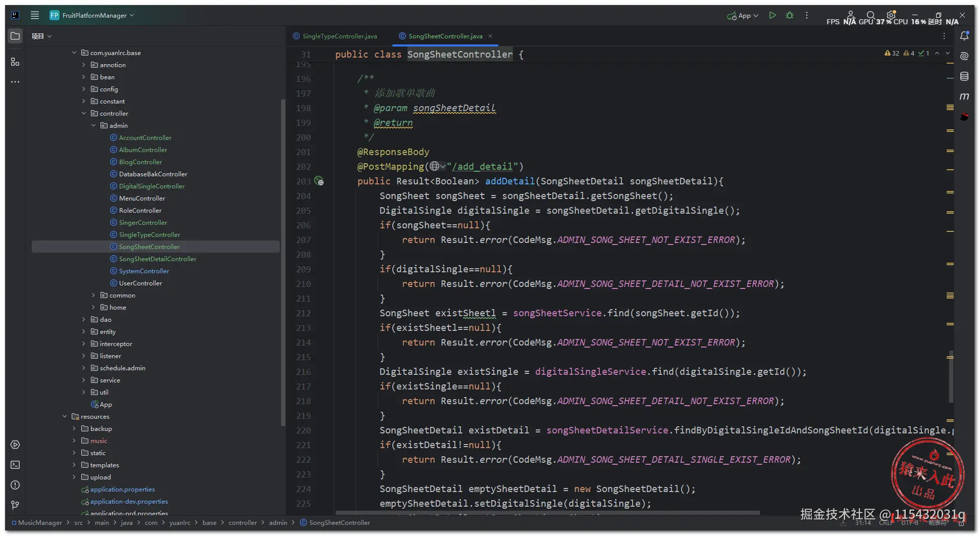Screen dimensions: 980x536
Task: Go to next highlighted problem
Action: (948, 53)
